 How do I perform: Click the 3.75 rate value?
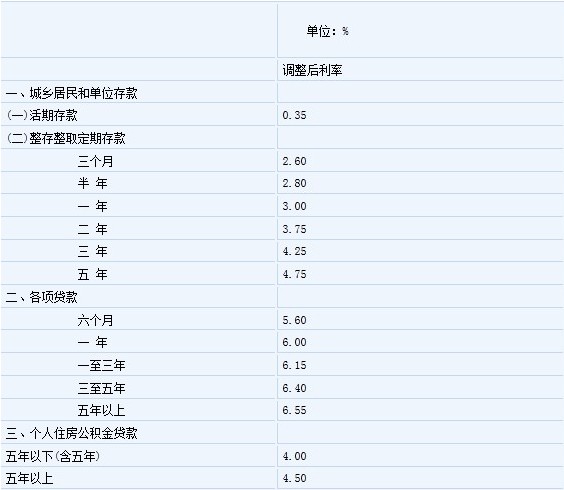pyautogui.click(x=294, y=229)
